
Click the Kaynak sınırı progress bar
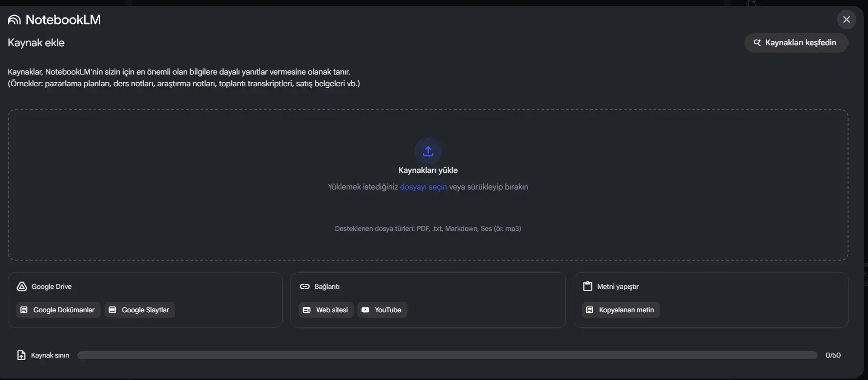[x=447, y=355]
